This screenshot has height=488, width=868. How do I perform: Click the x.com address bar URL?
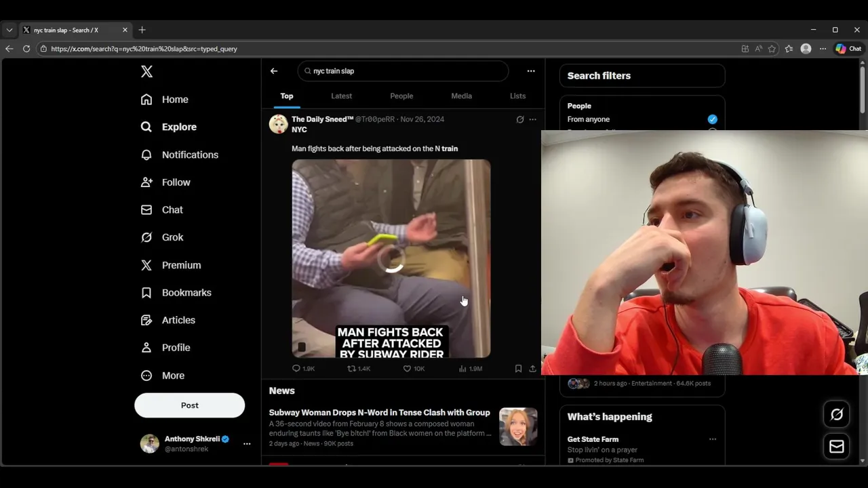144,49
